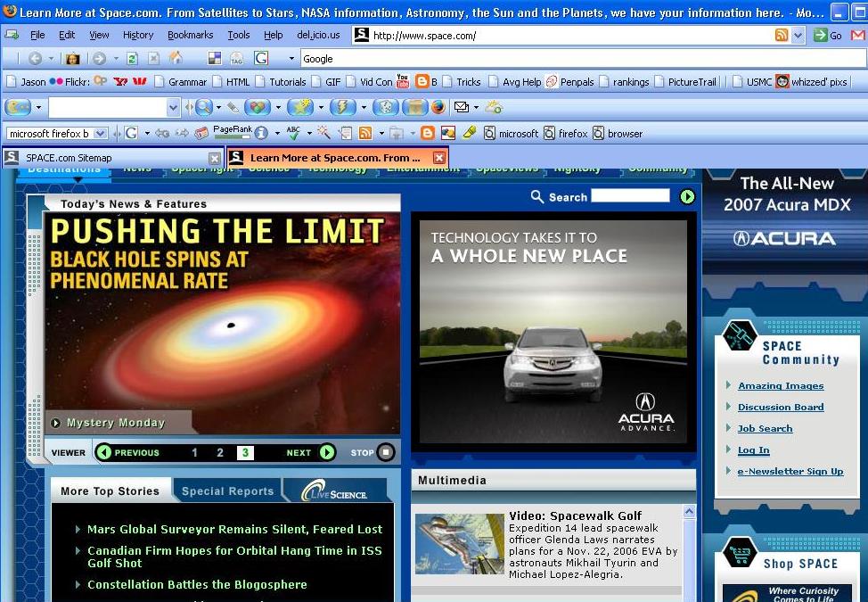
Task: Open the Special Reports tab
Action: pos(227,491)
